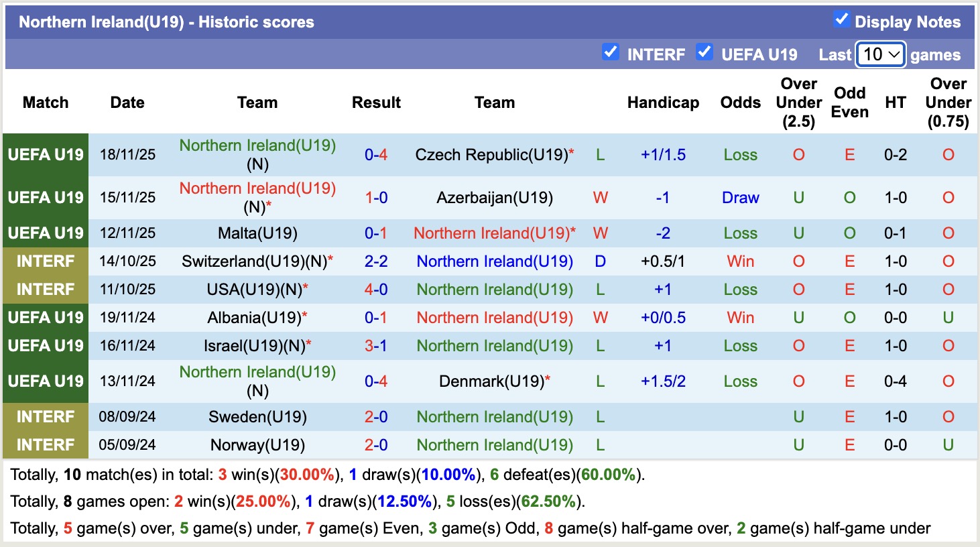Viewport: 980px width, 547px height.
Task: Uncheck the UEFA U19 filter checkbox
Action: [x=704, y=52]
